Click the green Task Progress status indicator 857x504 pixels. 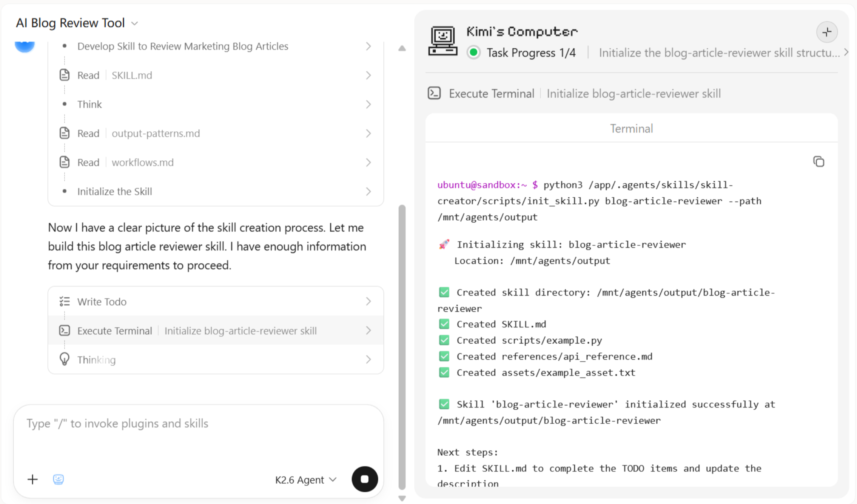[473, 52]
